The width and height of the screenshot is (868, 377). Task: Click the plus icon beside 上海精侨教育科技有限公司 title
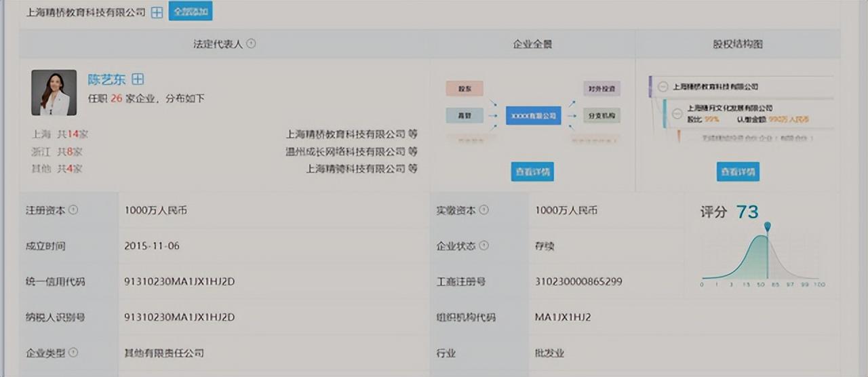pyautogui.click(x=157, y=12)
